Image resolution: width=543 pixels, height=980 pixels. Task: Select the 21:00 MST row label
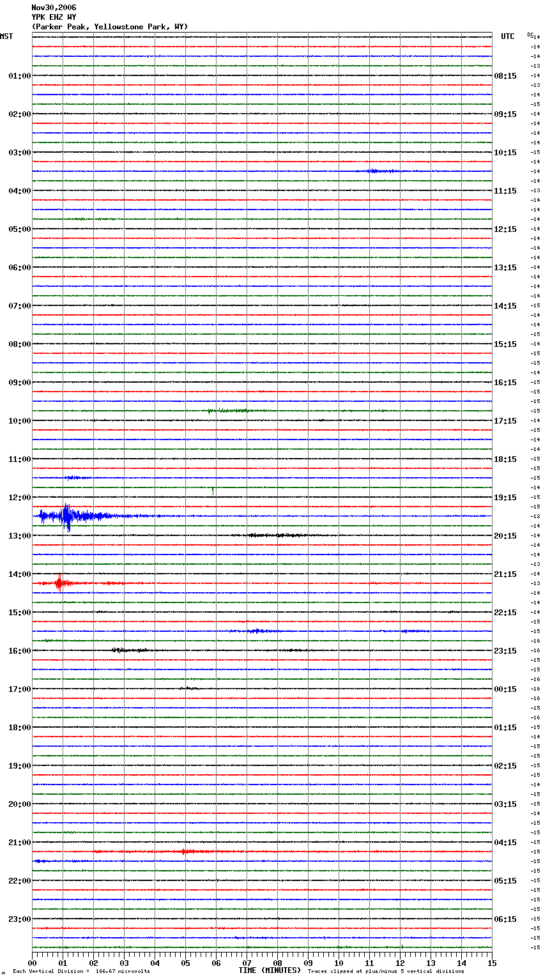click(x=20, y=843)
